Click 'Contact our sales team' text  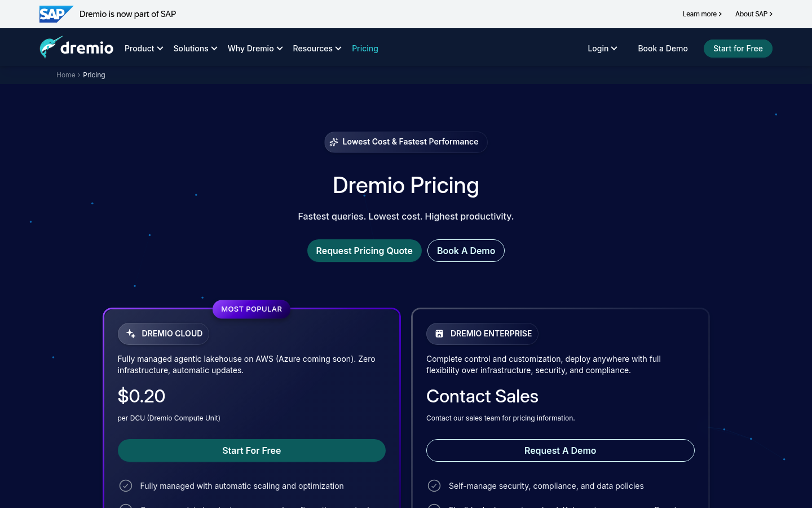click(501, 418)
